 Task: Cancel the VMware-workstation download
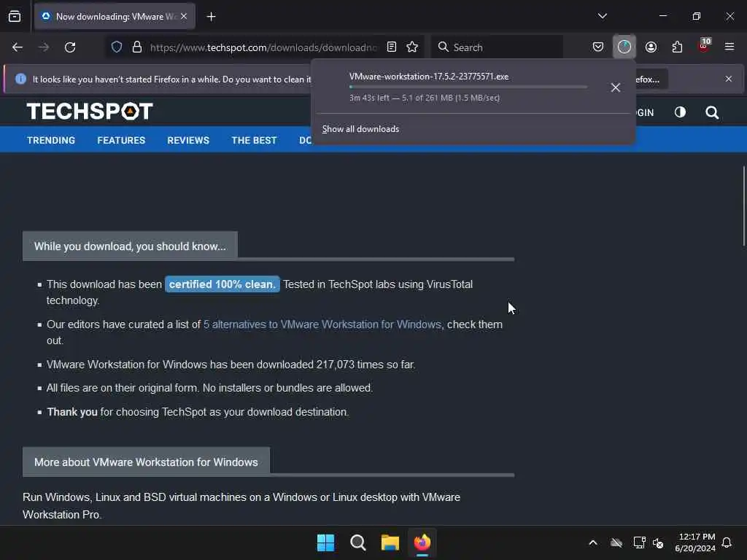tap(616, 87)
